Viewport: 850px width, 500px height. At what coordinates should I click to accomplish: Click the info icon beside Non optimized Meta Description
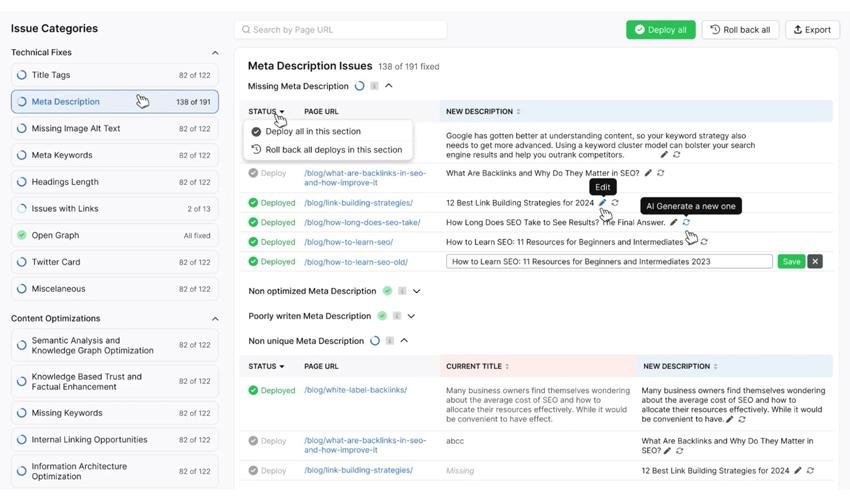(401, 291)
